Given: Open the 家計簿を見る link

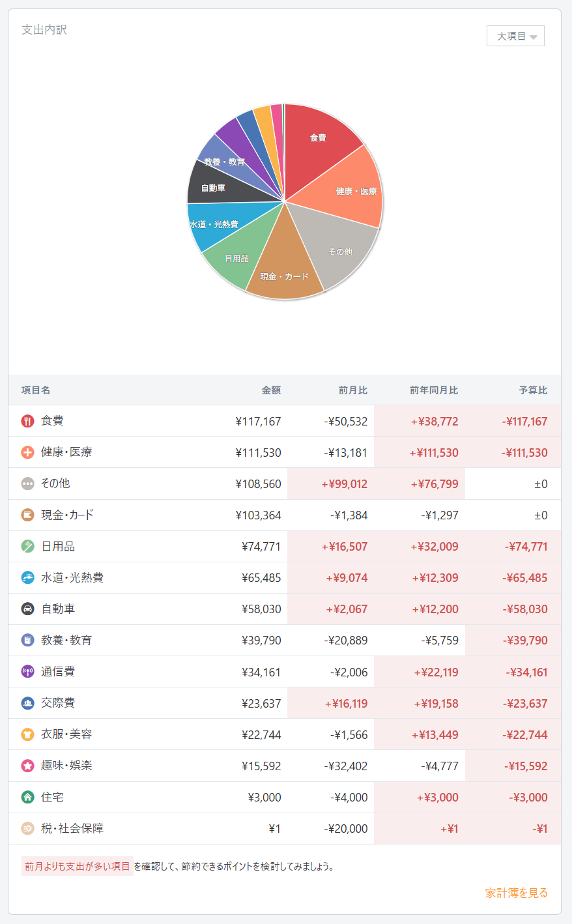Looking at the screenshot, I should pos(516,893).
